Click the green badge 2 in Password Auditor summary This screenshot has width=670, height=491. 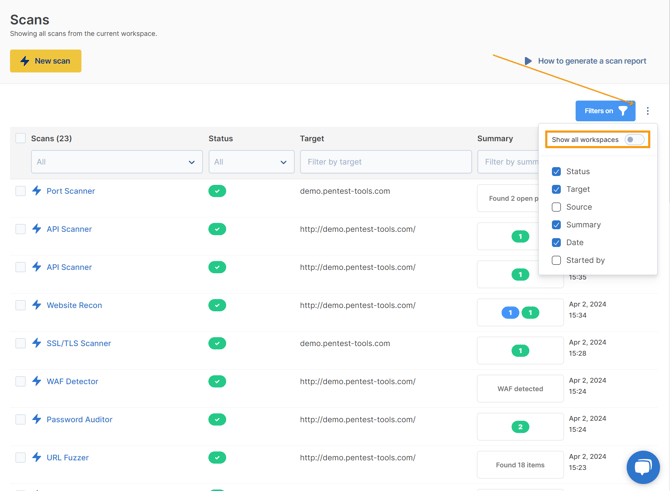click(520, 427)
